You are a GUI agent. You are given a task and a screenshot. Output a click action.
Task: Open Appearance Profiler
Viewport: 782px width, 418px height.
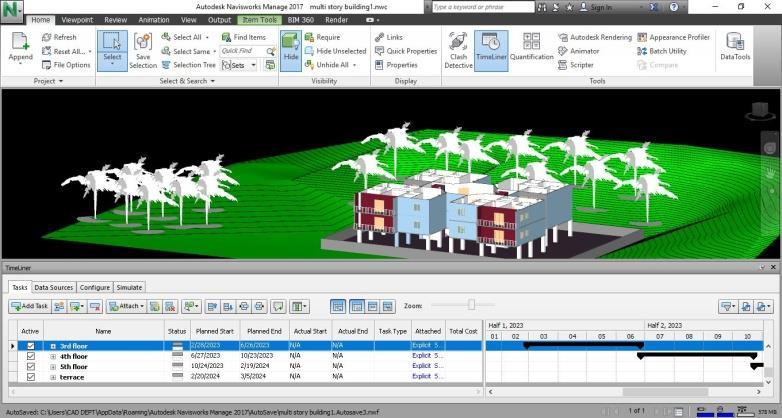[x=673, y=37]
